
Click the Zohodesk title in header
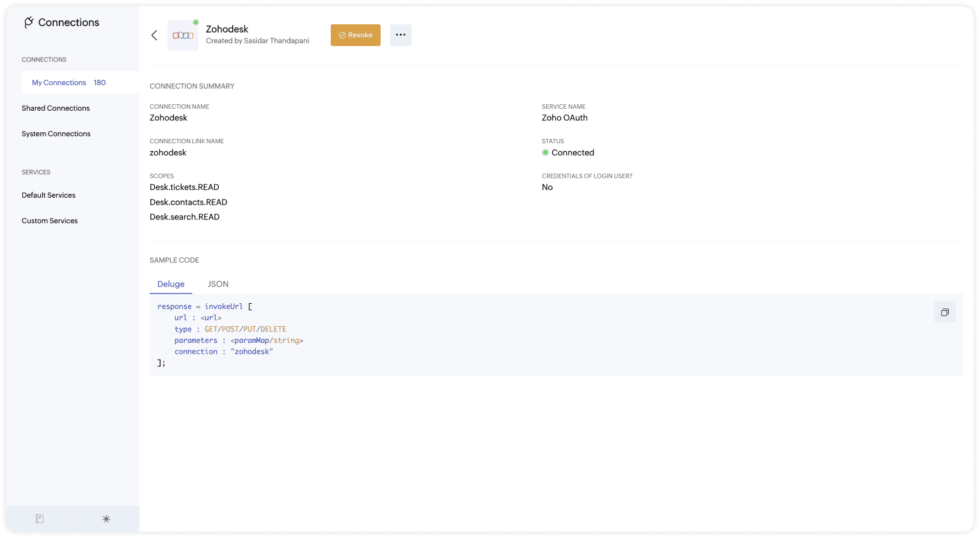[x=227, y=29]
